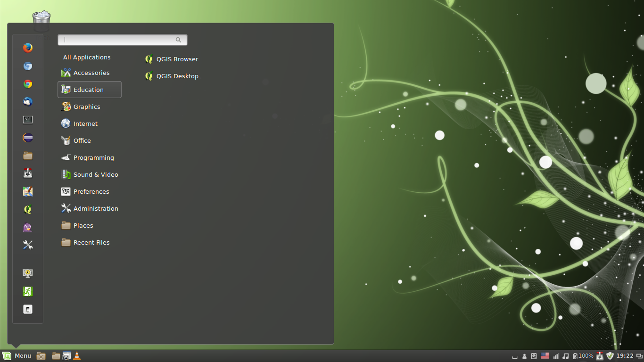Click the show desktop folder icon on panel
This screenshot has height=362, width=644.
(x=41, y=356)
